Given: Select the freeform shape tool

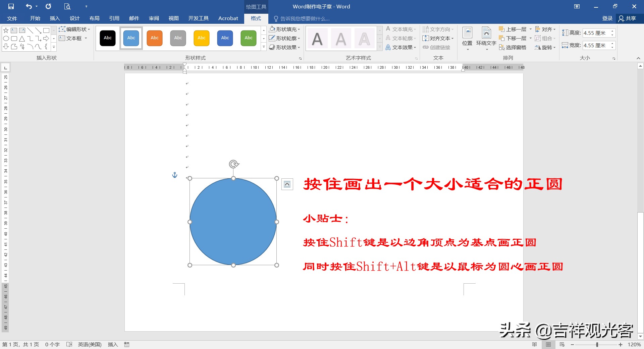Looking at the screenshot, I should (14, 47).
